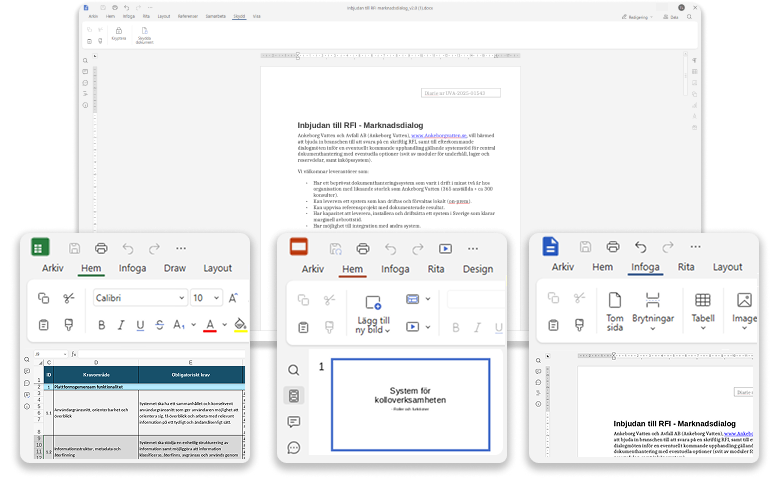780x489 pixels.
Task: Click Cut scissors icon in spreadsheet ribbon
Action: [69, 298]
